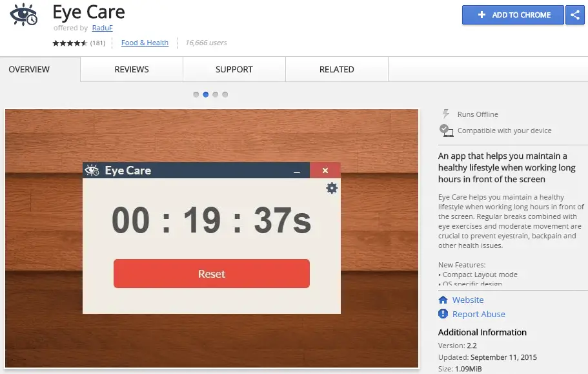Click the Eye Care window title text
This screenshot has width=588, height=374.
click(x=128, y=171)
